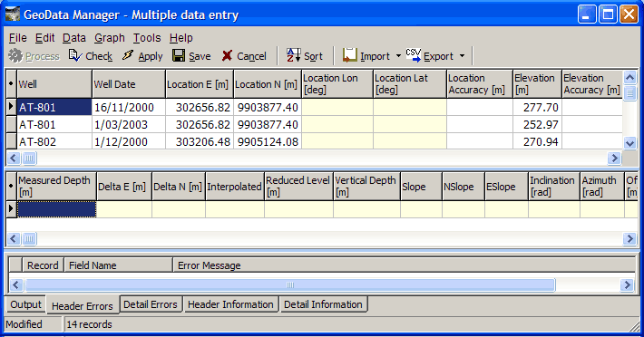Viewport: 644px width, 337px height.
Task: Switch to the Detail Errors tab
Action: pyautogui.click(x=151, y=304)
